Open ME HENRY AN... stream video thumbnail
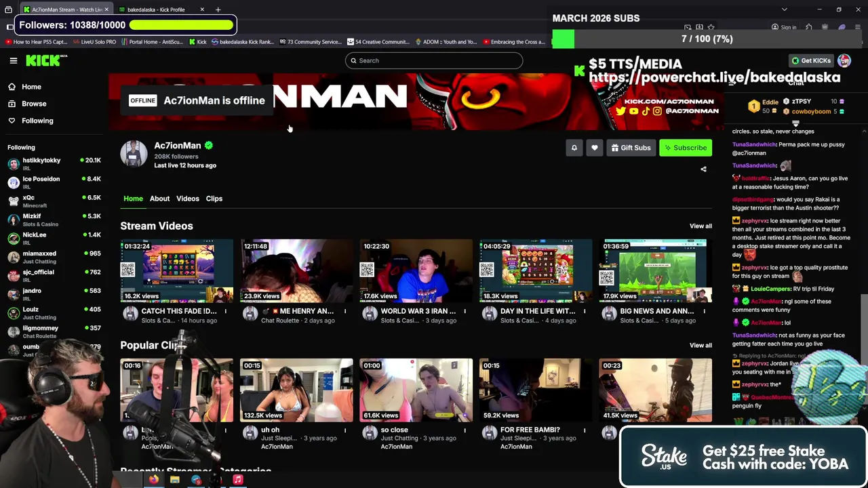The height and width of the screenshot is (488, 868). pyautogui.click(x=296, y=270)
